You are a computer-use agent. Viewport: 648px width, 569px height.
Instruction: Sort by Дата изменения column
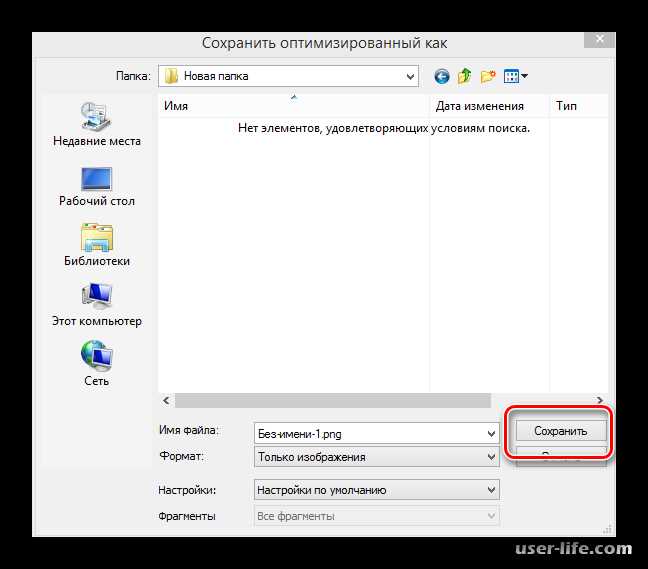(489, 106)
